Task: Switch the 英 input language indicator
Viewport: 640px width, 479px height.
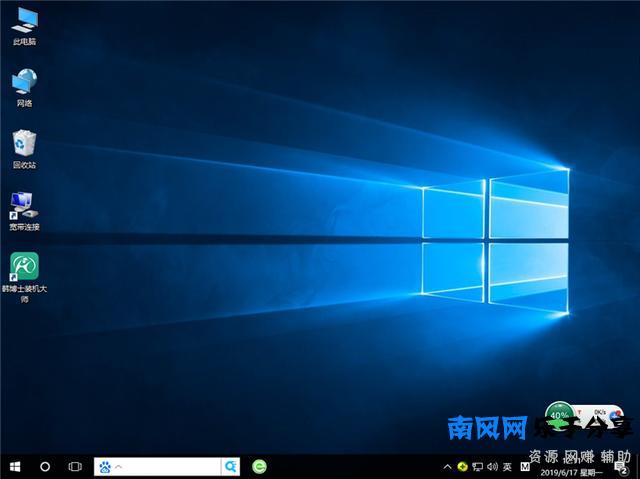Action: [507, 467]
